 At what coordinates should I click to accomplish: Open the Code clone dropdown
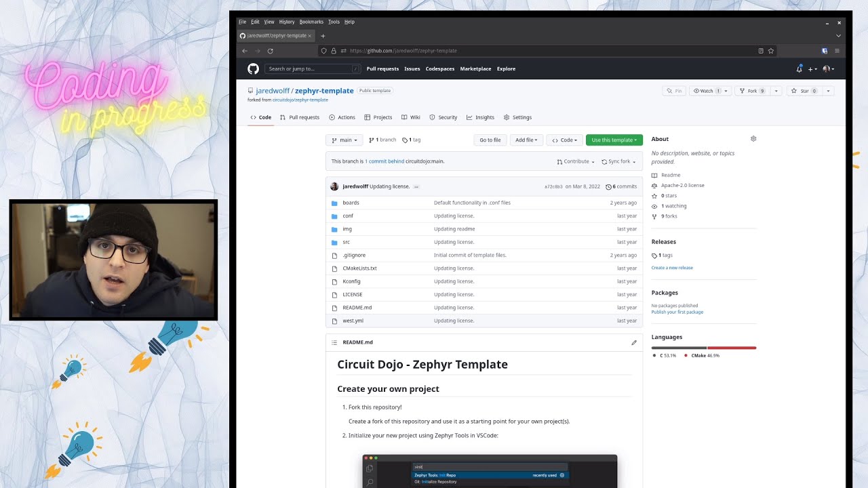pos(564,140)
